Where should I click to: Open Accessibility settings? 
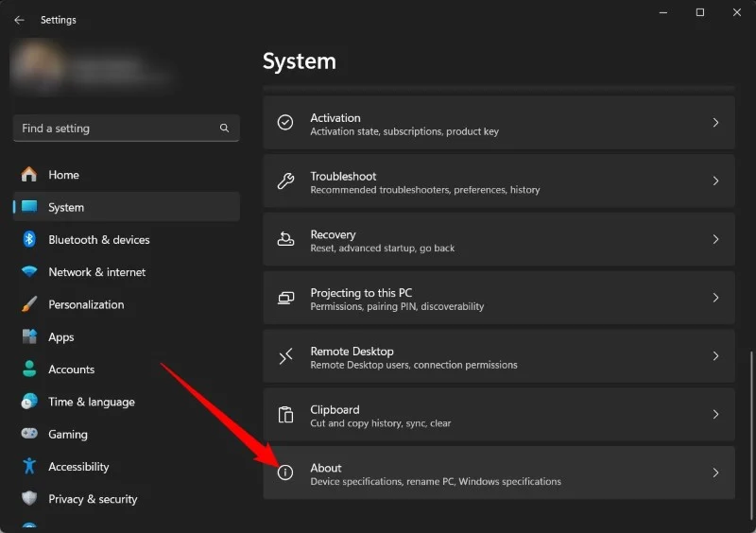point(127,467)
